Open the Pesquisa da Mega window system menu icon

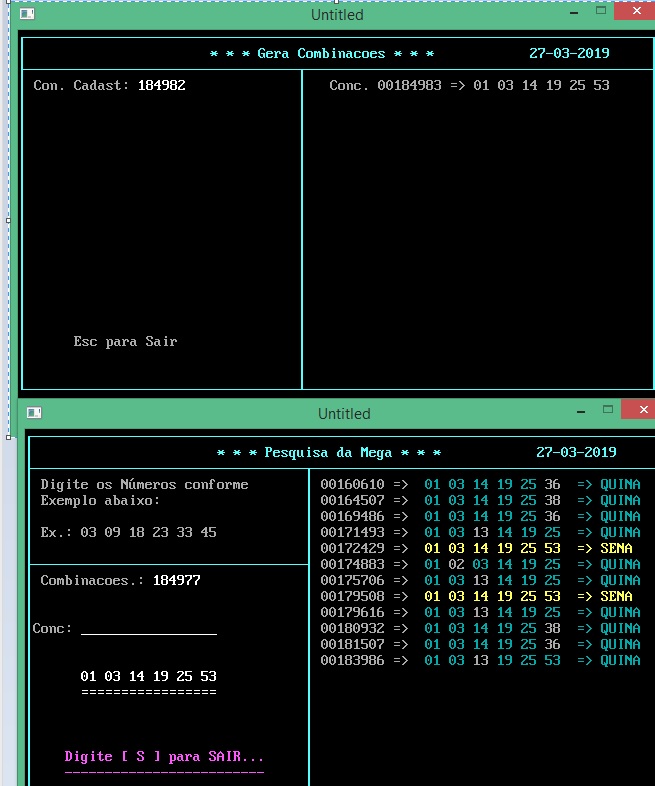tap(34, 413)
